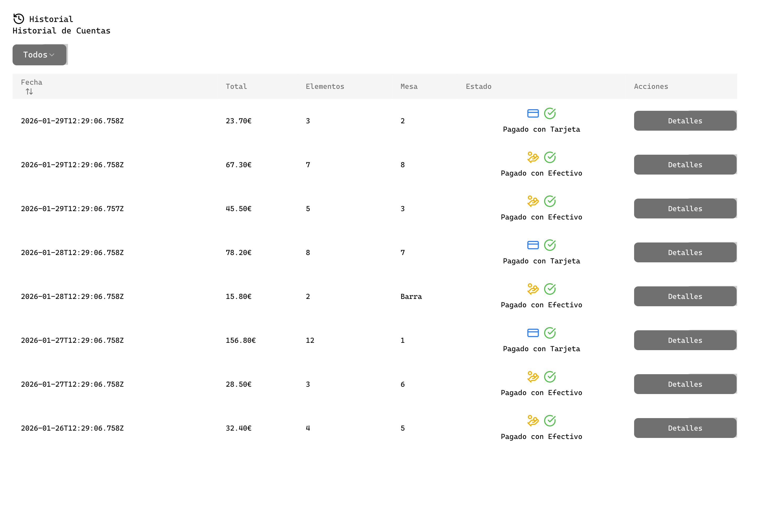Open Detalles for mesa 2 bill
Viewport: 757px width, 532px height.
coord(685,121)
